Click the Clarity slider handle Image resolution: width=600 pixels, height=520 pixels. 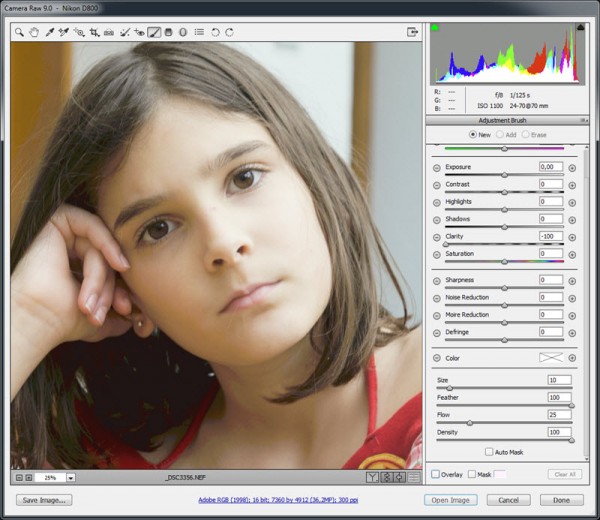click(445, 244)
